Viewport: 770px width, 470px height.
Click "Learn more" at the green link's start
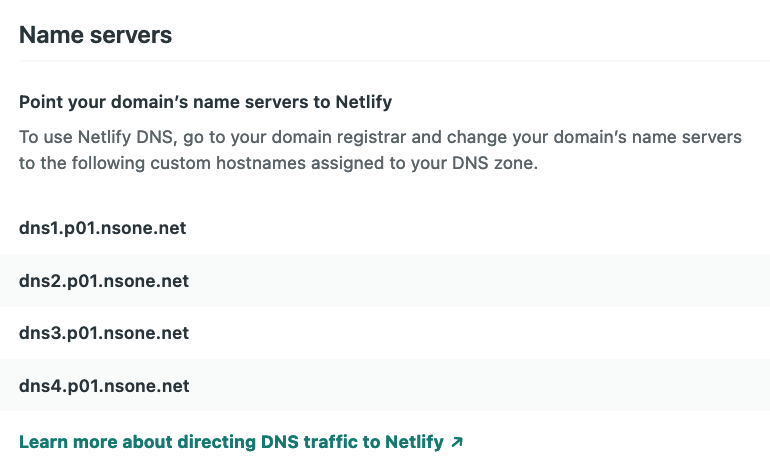(68, 442)
